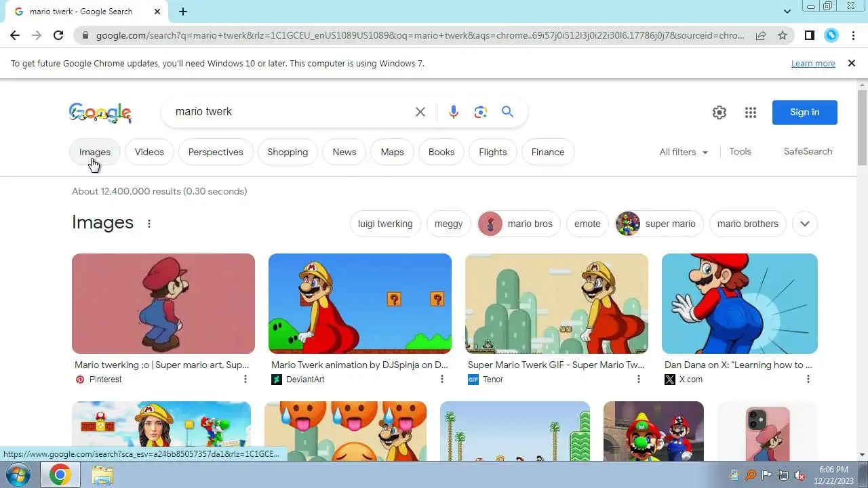Click the 'mario brothers' suggestion chip
868x488 pixels.
pyautogui.click(x=748, y=224)
